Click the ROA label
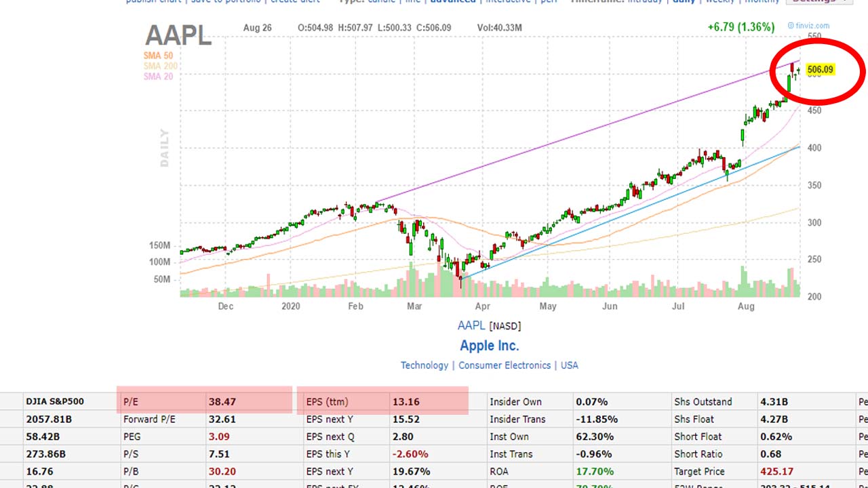Screen dimensions: 868x488 pos(500,472)
